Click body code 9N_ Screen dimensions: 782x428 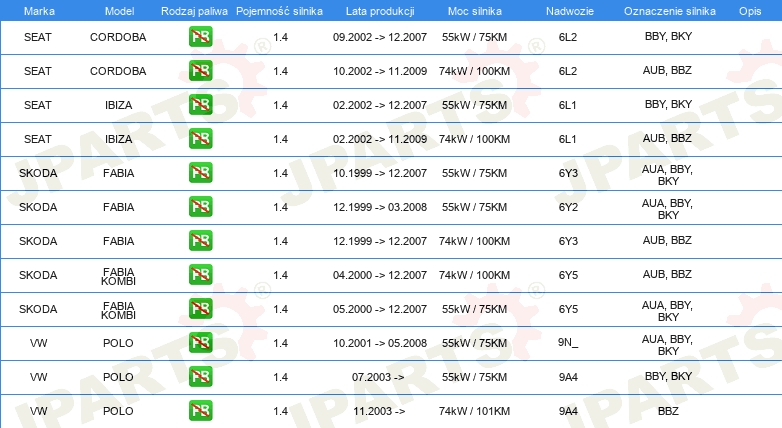point(568,342)
